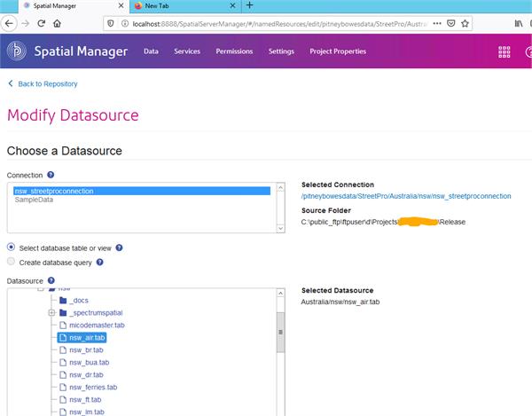
Task: Click the file icon of nsw_br.tab
Action: (63, 349)
